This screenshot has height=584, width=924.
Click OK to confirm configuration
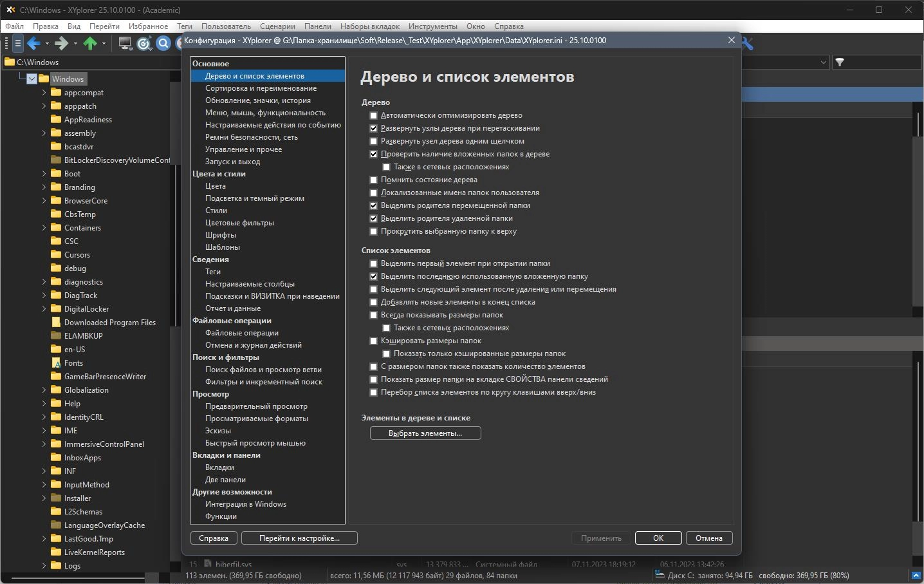658,538
